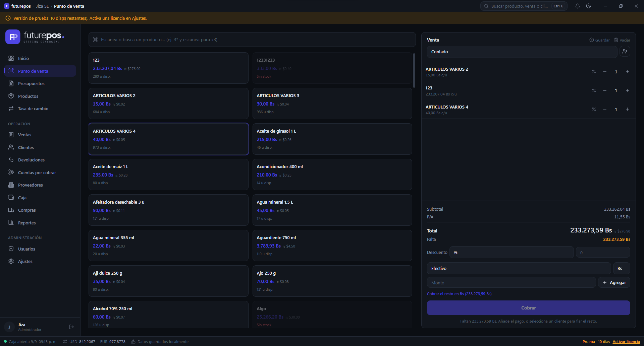Focus the product scan search field
Image resolution: width=644 pixels, height=346 pixels.
252,40
